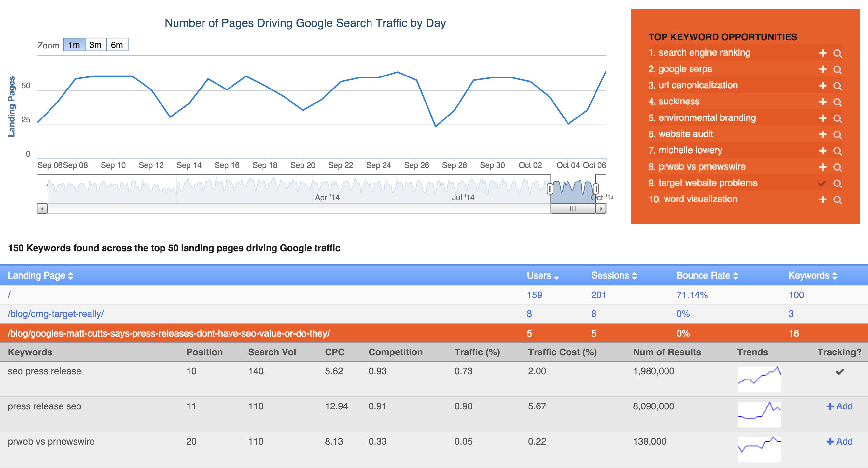Viewport: 868px width, 468px height.
Task: Search 'target website problems' with magnifier icon
Action: (x=837, y=183)
